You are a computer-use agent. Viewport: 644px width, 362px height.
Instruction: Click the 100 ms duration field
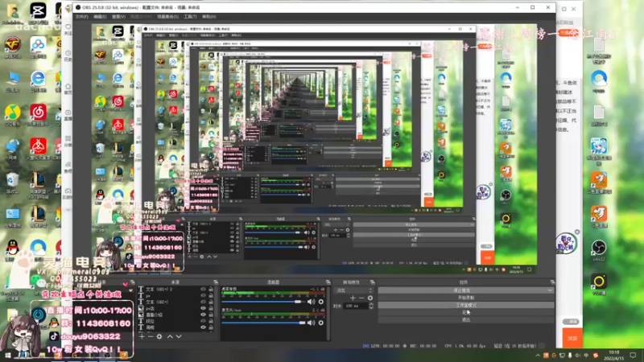[356, 306]
